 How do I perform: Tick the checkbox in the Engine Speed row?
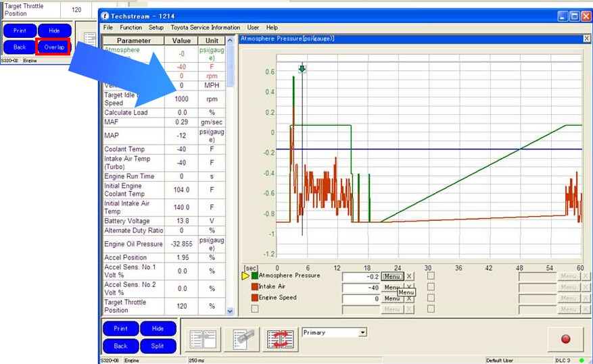coord(431,298)
